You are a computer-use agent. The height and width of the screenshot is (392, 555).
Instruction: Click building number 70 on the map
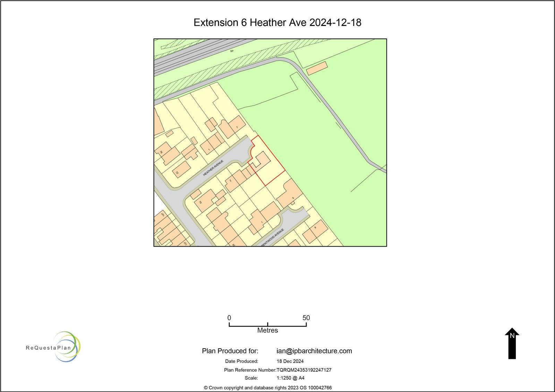[x=203, y=202]
